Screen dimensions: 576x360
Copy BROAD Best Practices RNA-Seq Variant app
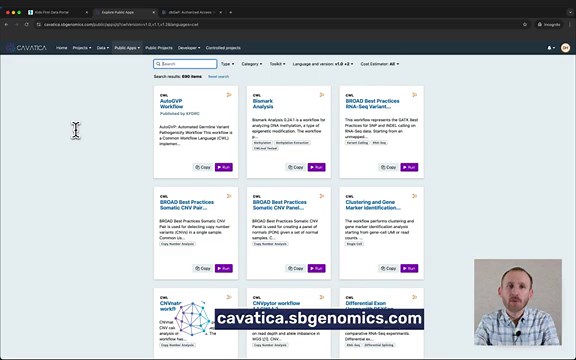pyautogui.click(x=388, y=167)
